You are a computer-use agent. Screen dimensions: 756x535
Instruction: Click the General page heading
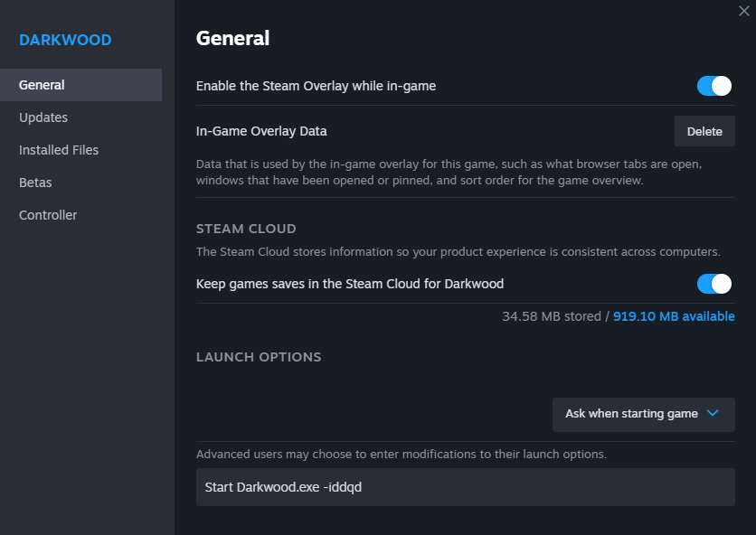coord(232,38)
